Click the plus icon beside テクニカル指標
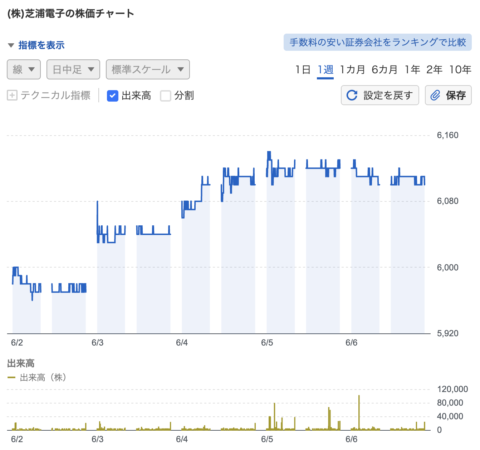 [x=12, y=96]
